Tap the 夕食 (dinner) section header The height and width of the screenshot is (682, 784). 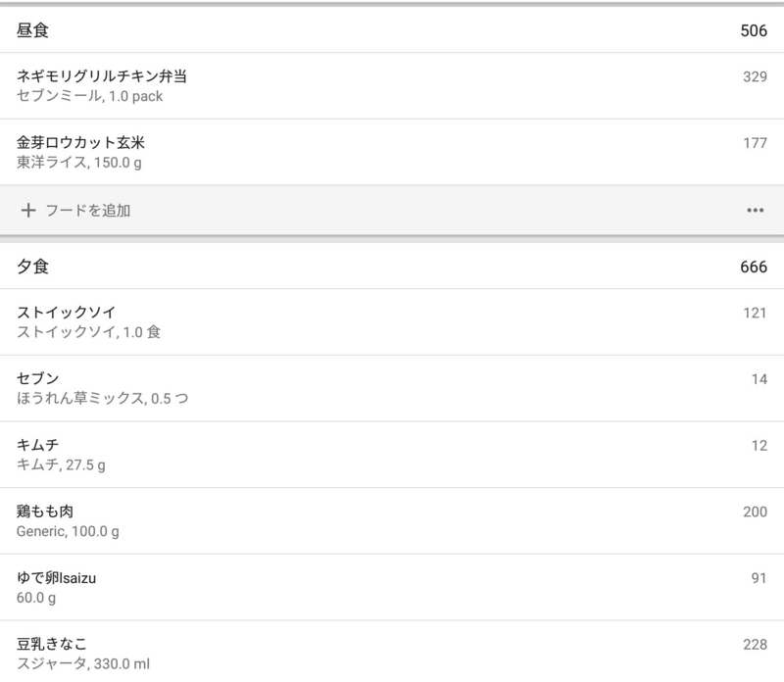[x=34, y=267]
